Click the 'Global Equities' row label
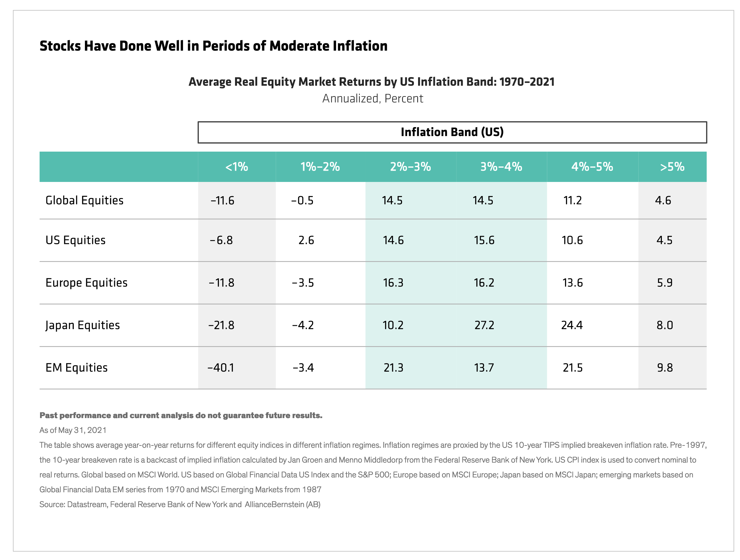Image resolution: width=740 pixels, height=560 pixels. point(84,200)
